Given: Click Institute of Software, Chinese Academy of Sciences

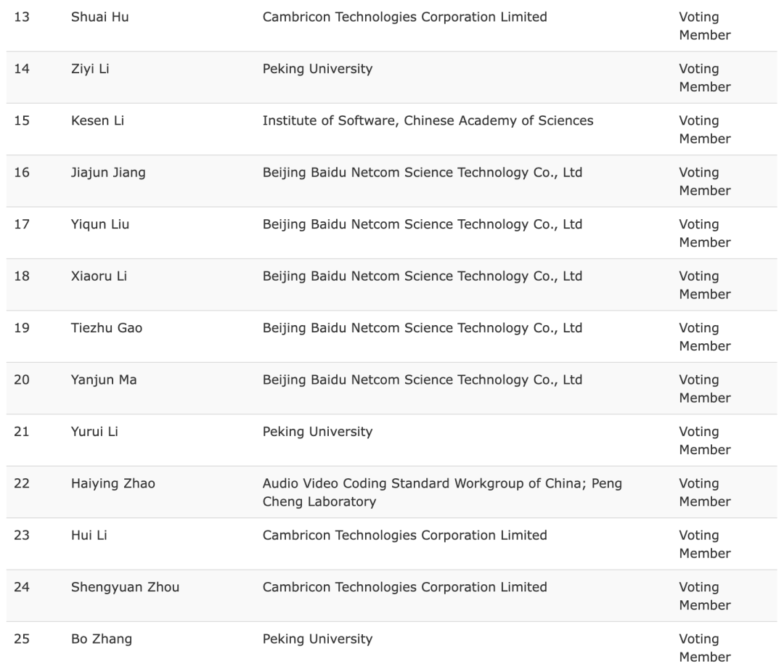Looking at the screenshot, I should click(428, 120).
